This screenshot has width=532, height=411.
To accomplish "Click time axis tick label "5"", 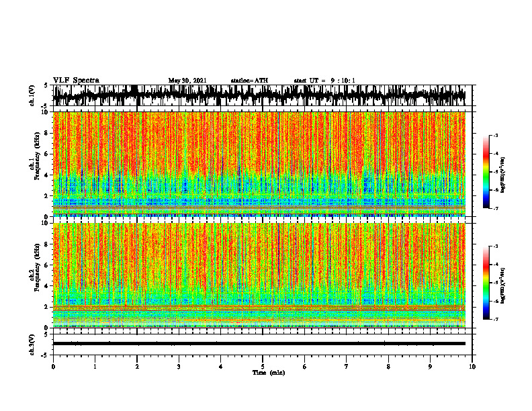I will pyautogui.click(x=263, y=367).
